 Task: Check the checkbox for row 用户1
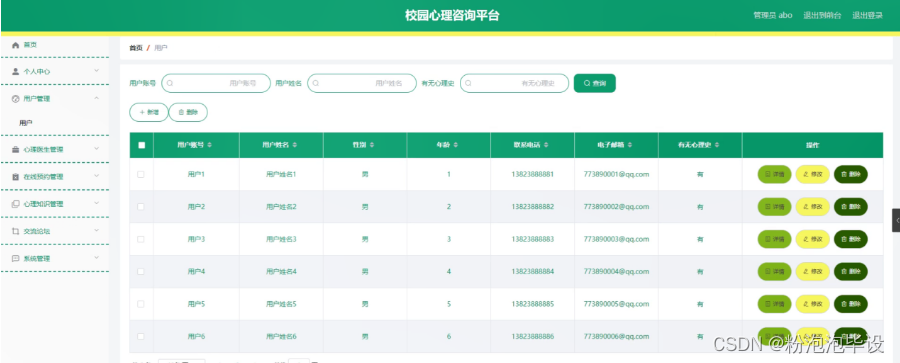pos(141,174)
